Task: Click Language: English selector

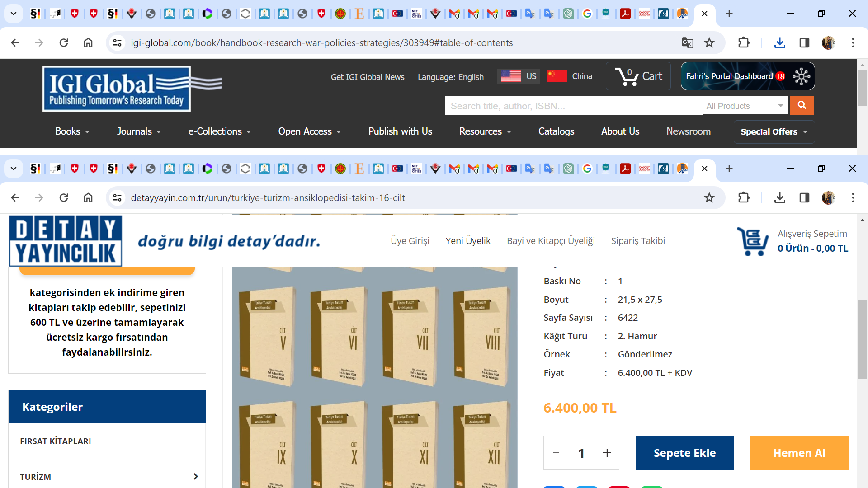Action: pyautogui.click(x=451, y=77)
